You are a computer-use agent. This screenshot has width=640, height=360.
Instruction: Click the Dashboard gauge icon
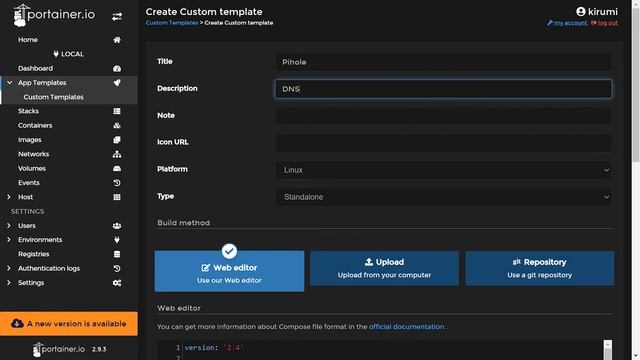[117, 69]
